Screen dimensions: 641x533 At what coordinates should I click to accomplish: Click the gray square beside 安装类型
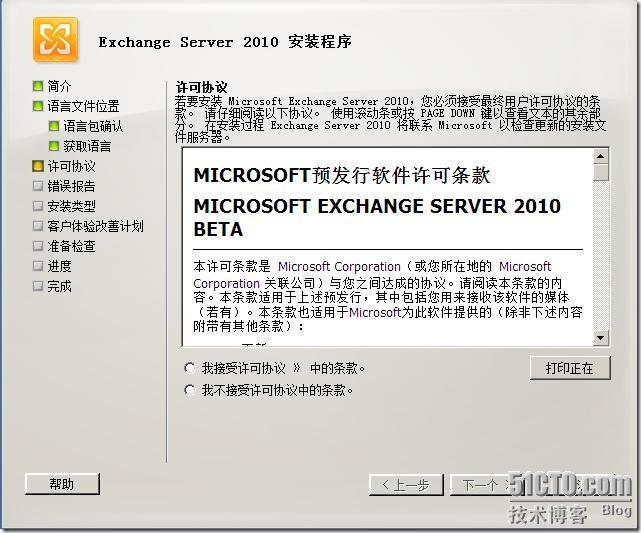click(x=38, y=206)
